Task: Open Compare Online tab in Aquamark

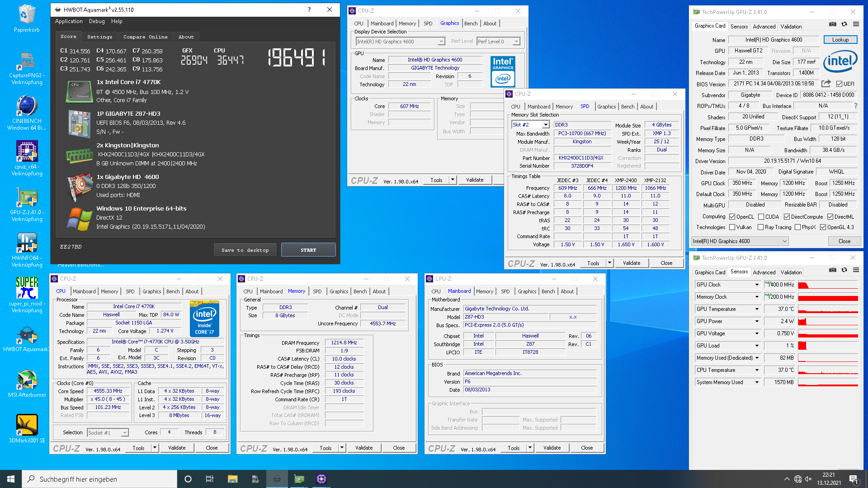Action: coord(145,37)
